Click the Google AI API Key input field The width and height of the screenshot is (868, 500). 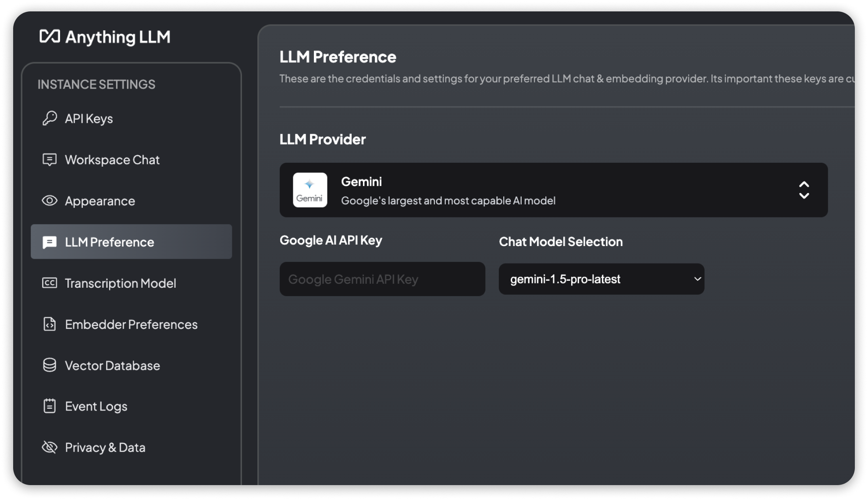click(x=382, y=279)
